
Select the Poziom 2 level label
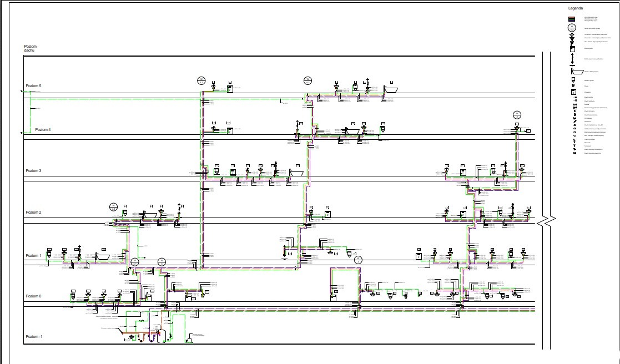[33, 213]
